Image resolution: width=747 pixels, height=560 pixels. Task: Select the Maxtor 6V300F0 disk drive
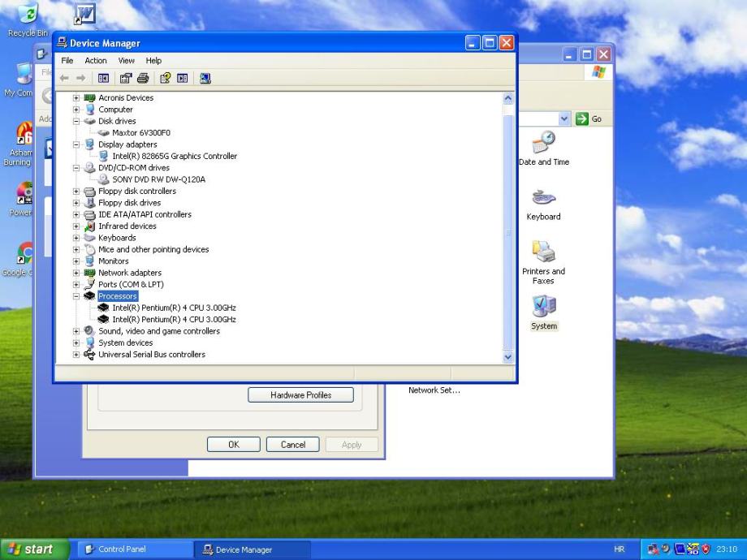tap(140, 132)
